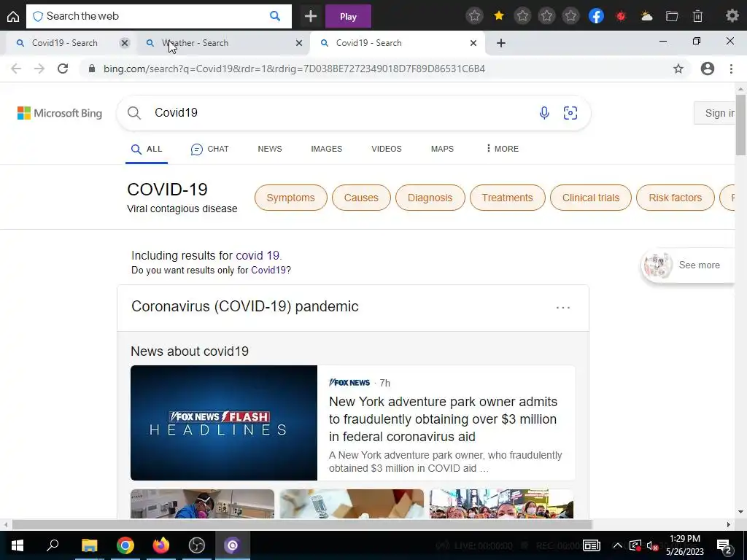Launch Firefox from the taskbar
The image size is (747, 560).
(x=161, y=545)
